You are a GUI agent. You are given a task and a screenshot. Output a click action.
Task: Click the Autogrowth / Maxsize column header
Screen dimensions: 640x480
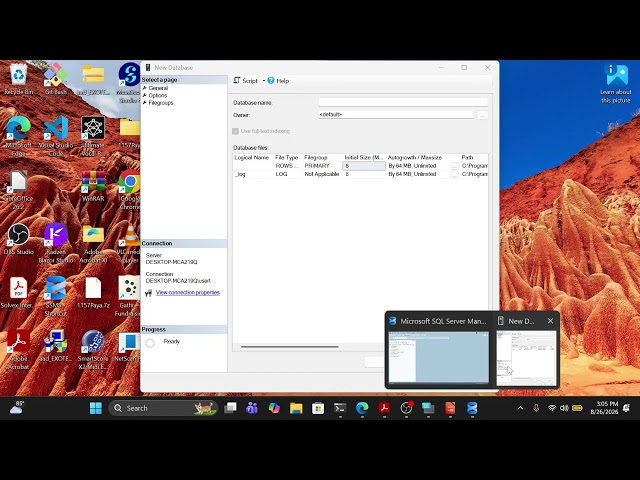click(x=415, y=158)
